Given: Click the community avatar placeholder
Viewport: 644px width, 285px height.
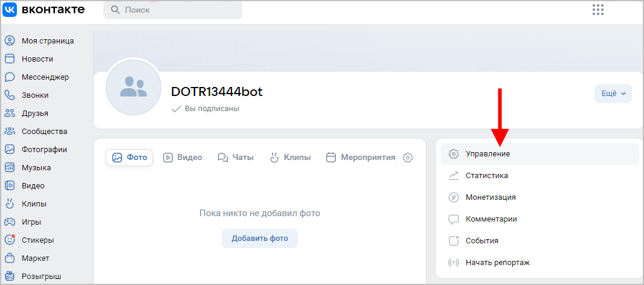Looking at the screenshot, I should (134, 88).
